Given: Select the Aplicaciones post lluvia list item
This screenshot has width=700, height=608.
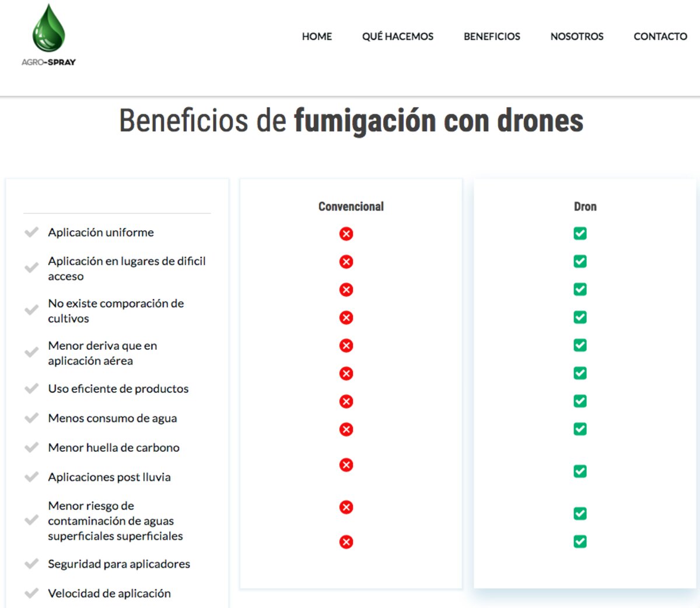Looking at the screenshot, I should coord(109,477).
